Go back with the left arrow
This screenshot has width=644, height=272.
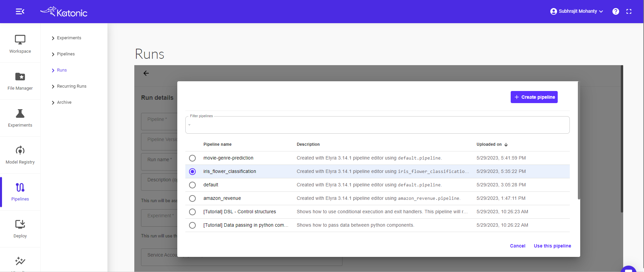[146, 73]
